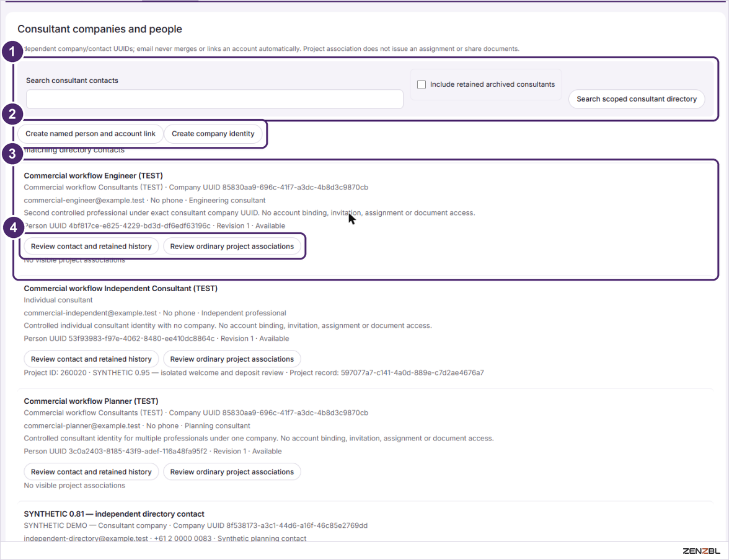This screenshot has width=729, height=560.
Task: Click Project ID: 260020 project record line
Action: (x=254, y=373)
